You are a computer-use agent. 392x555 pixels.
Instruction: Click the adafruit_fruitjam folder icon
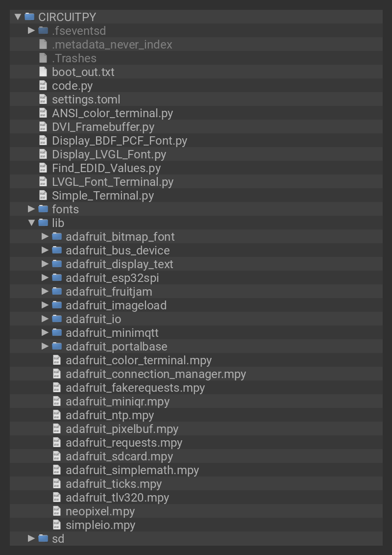click(x=57, y=291)
